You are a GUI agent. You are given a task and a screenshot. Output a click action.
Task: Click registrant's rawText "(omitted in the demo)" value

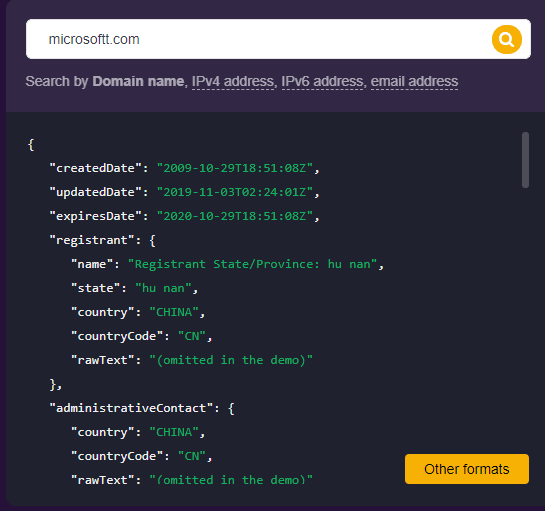pyautogui.click(x=231, y=360)
